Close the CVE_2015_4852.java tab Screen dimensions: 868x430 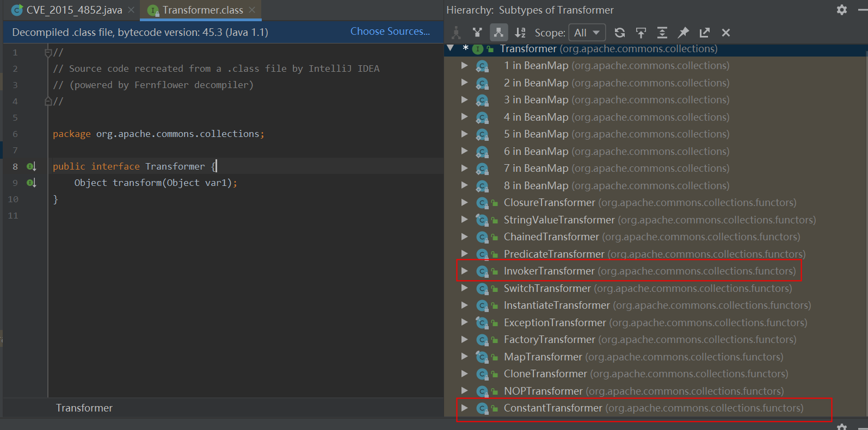coord(131,10)
